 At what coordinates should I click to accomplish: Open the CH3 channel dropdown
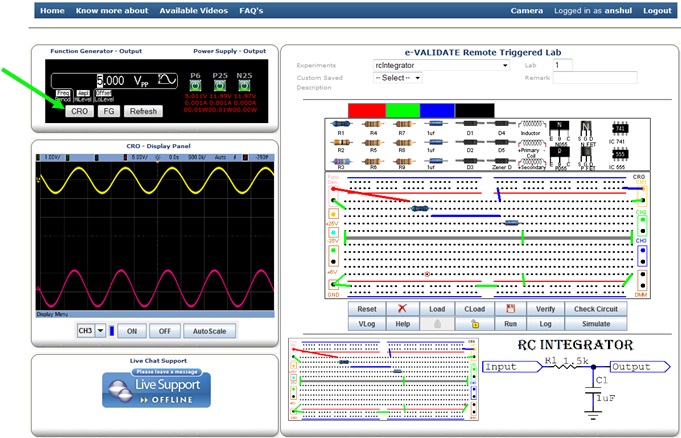point(93,331)
